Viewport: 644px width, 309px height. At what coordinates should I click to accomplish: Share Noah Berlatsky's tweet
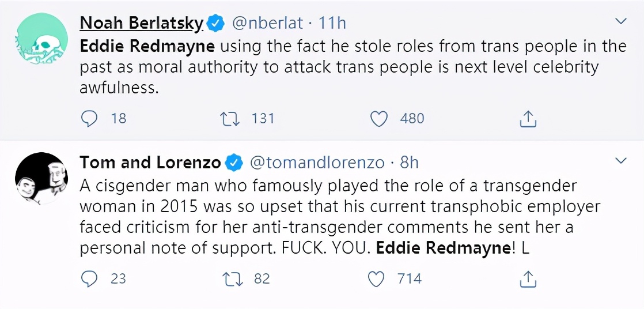click(x=528, y=119)
